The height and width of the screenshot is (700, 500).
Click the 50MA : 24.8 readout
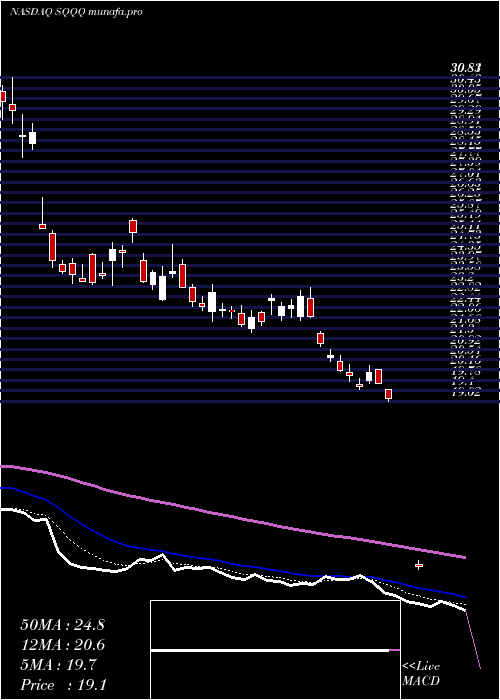pyautogui.click(x=62, y=625)
